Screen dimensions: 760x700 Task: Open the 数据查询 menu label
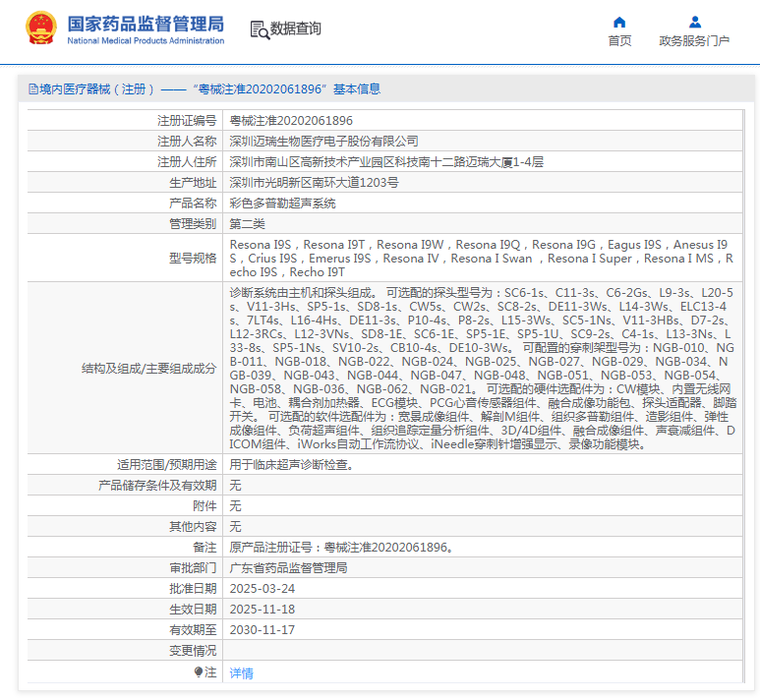pyautogui.click(x=296, y=29)
